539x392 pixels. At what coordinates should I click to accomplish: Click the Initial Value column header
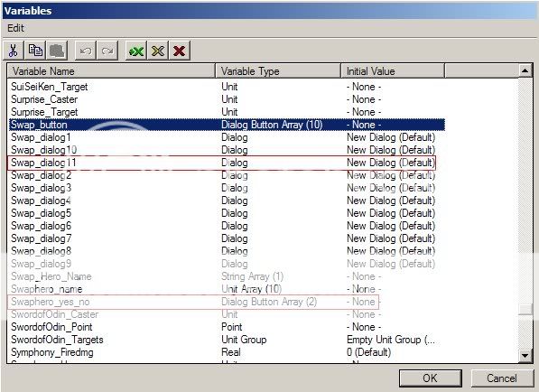point(393,71)
